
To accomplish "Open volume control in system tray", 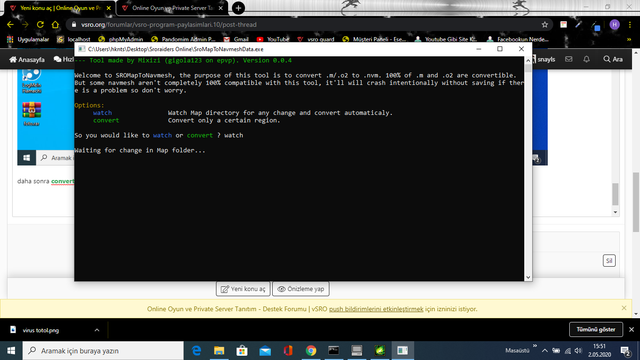I will tap(578, 351).
